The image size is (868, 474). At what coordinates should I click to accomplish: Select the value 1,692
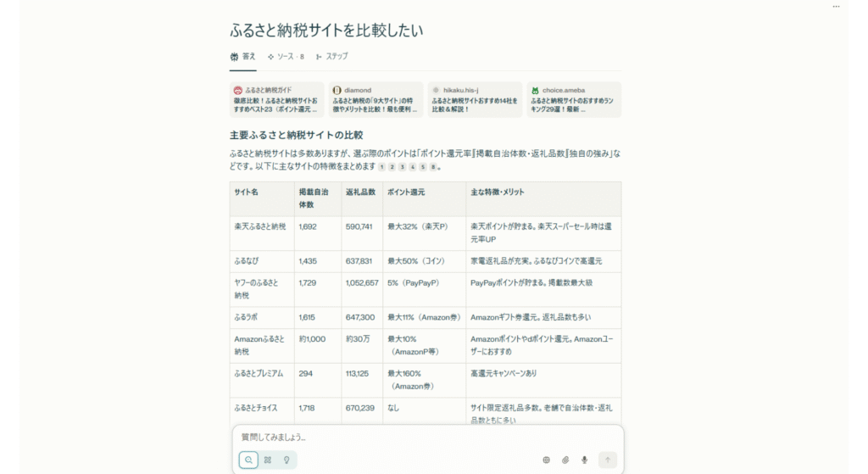308,227
